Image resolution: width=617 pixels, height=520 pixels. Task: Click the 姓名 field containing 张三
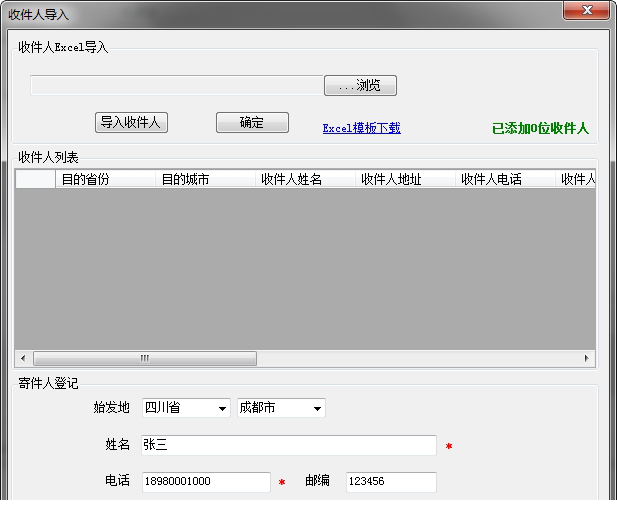[289, 445]
